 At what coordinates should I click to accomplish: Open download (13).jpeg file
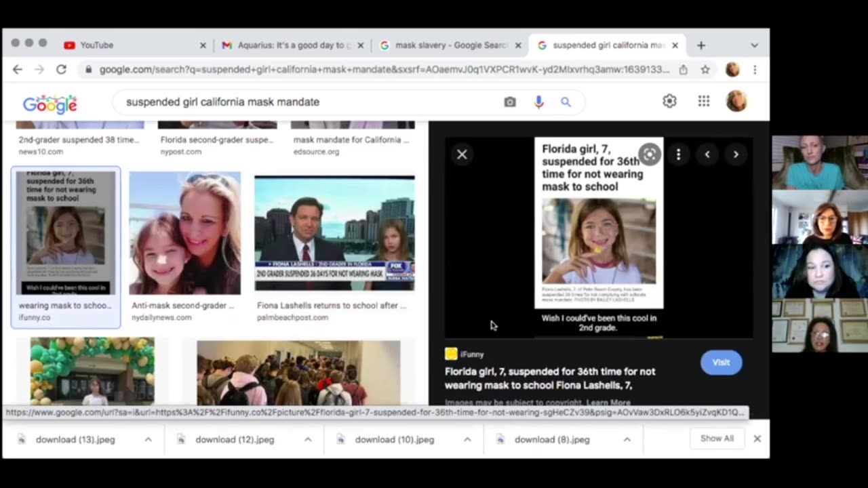(75, 439)
